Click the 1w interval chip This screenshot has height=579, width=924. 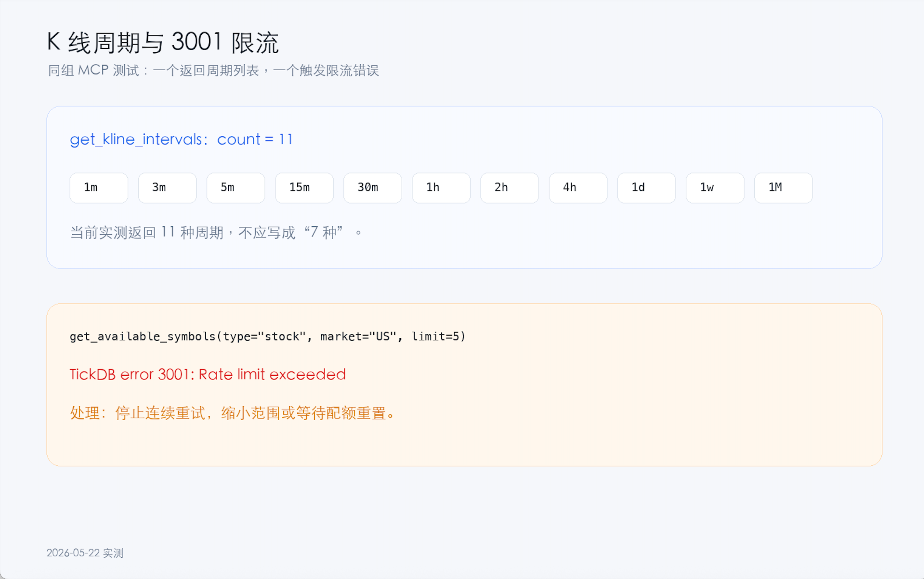tap(715, 187)
